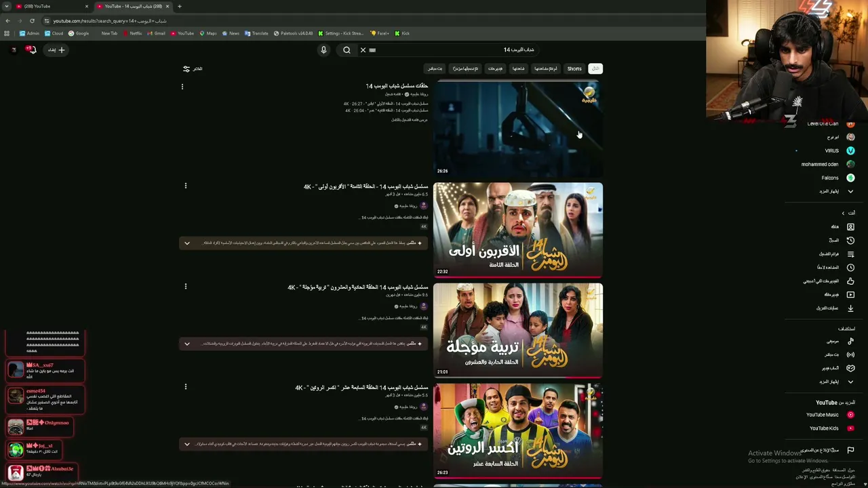Viewport: 868px width, 488px height.
Task: Open the Level One Clan subscription
Action: 831,124
